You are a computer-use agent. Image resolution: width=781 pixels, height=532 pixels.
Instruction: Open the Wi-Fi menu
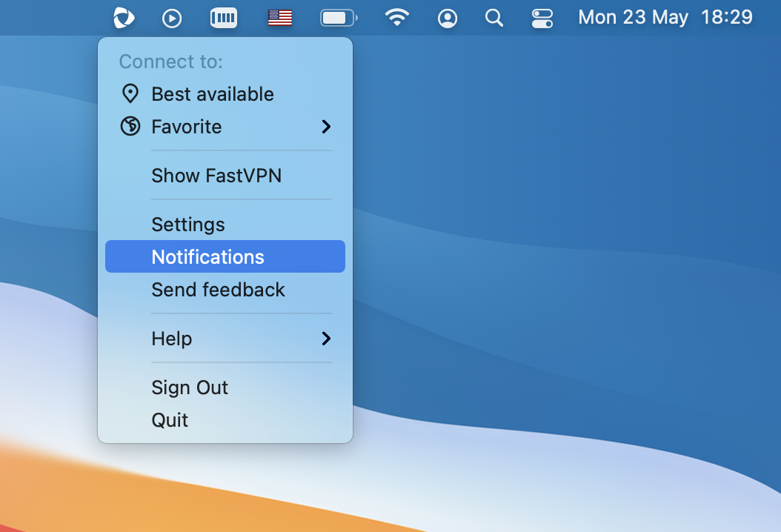pyautogui.click(x=397, y=18)
